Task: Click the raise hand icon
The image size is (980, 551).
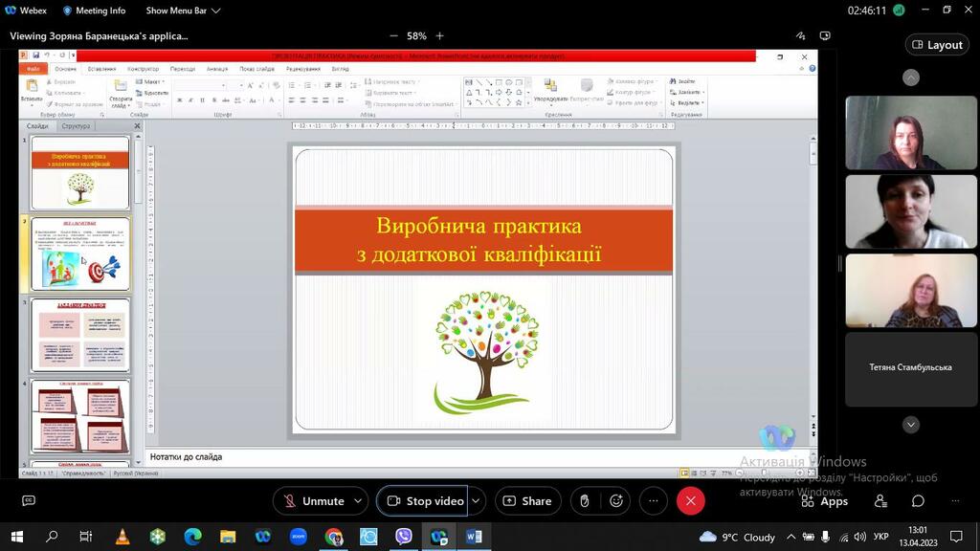Action: pos(584,501)
